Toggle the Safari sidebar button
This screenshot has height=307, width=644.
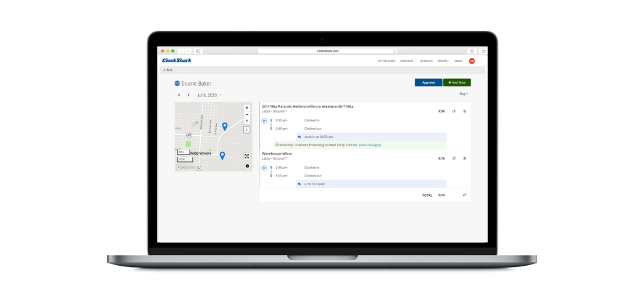coord(198,51)
